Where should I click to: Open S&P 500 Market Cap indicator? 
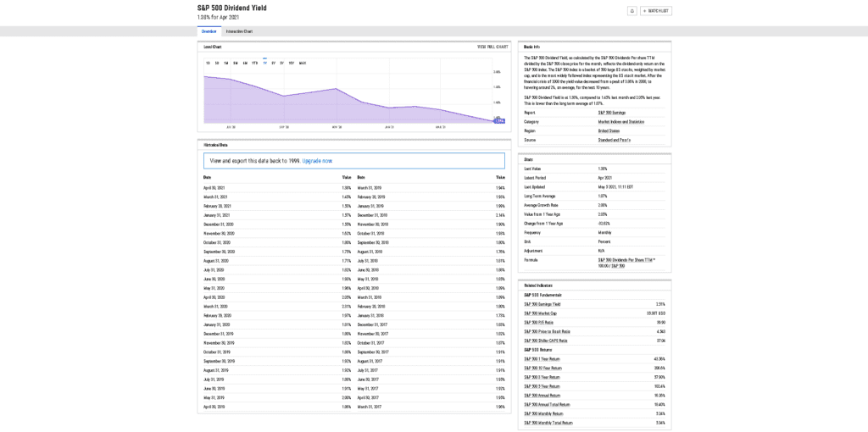[x=540, y=313]
